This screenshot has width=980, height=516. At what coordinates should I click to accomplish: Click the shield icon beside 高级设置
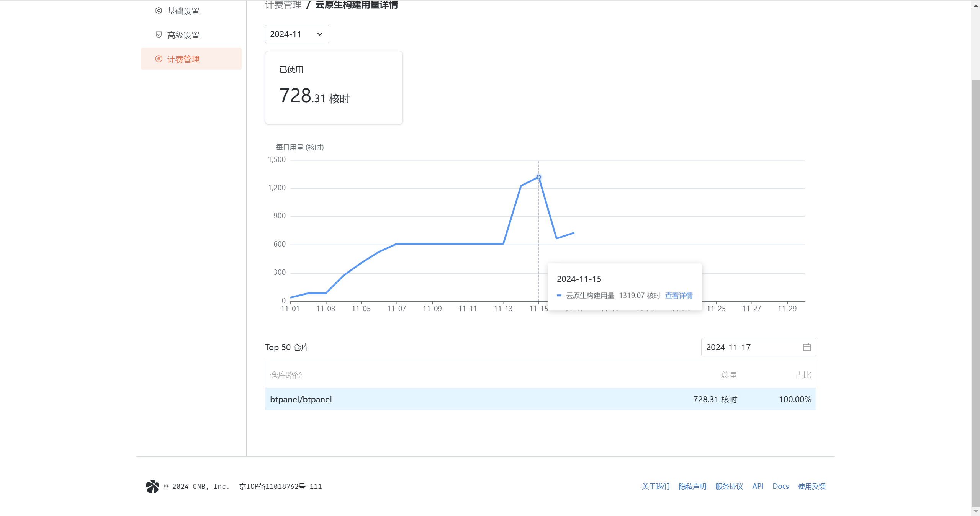159,35
